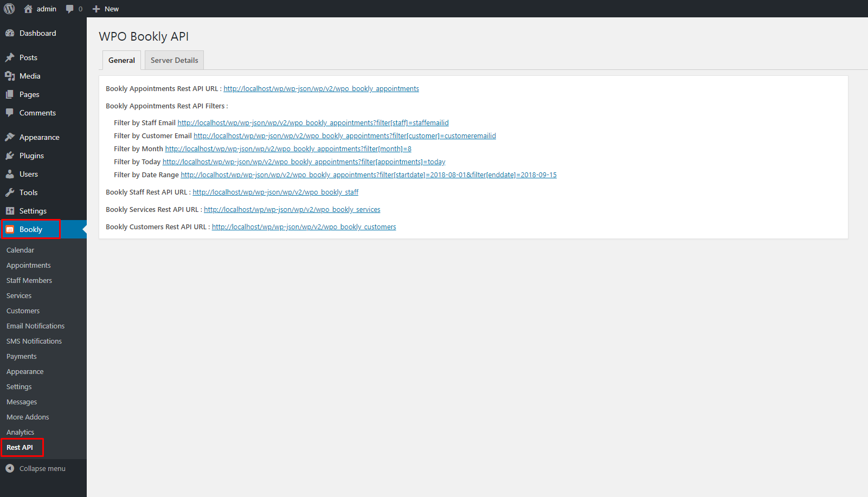Open SMS Notifications submenu item
This screenshot has height=497, width=868.
34,341
